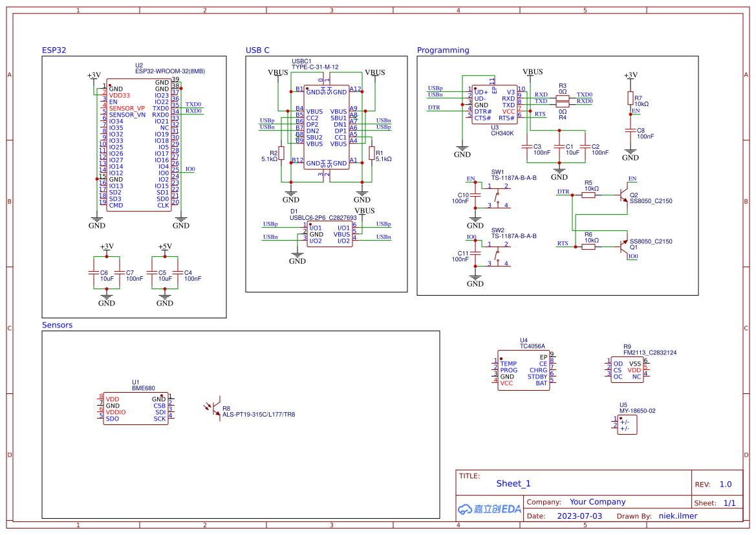Image resolution: width=756 pixels, height=535 pixels.
Task: Click the "Your Company" company field
Action: pos(598,502)
